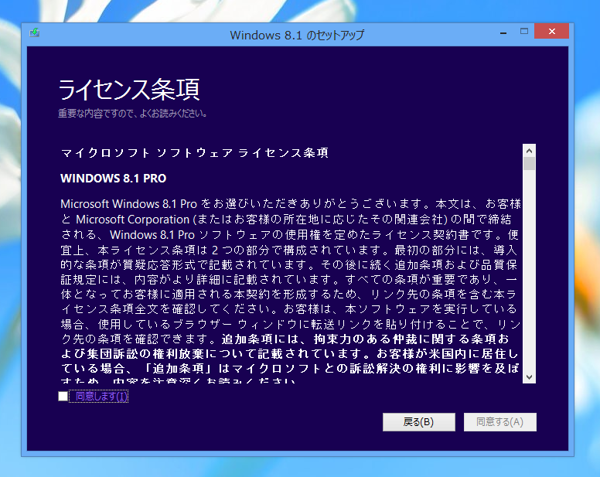Click the ライセンス条項 heading

pos(129,90)
